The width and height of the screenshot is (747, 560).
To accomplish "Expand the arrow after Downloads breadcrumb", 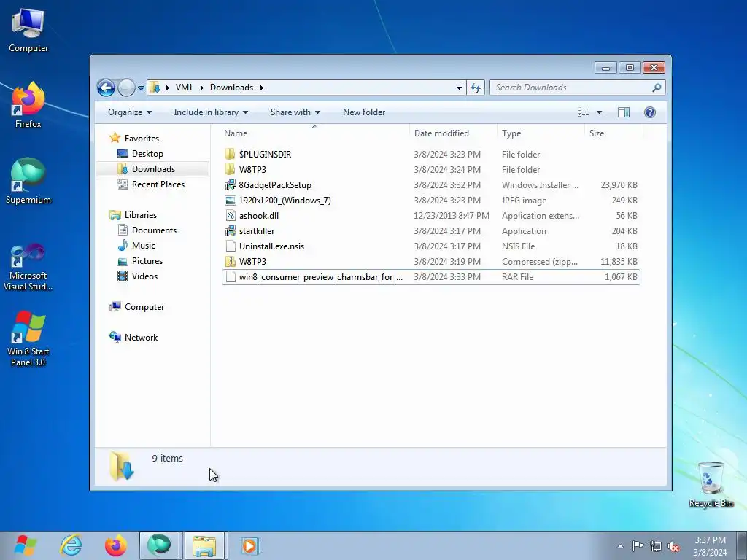I will click(262, 87).
